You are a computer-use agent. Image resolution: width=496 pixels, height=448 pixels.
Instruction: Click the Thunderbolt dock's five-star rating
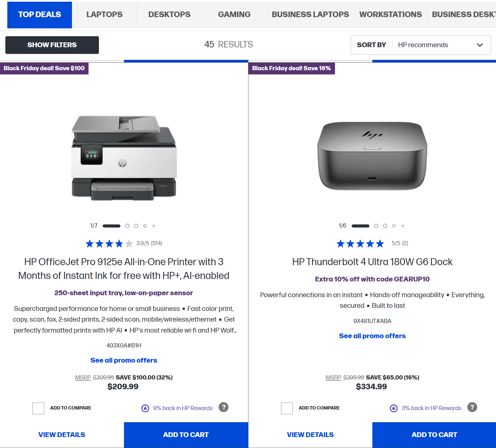tap(360, 244)
